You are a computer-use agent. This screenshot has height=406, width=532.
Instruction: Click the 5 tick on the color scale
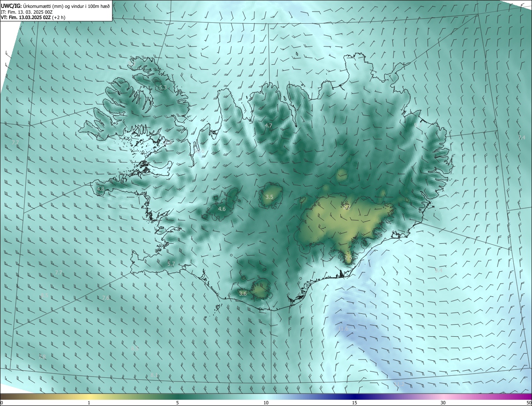pyautogui.click(x=177, y=403)
